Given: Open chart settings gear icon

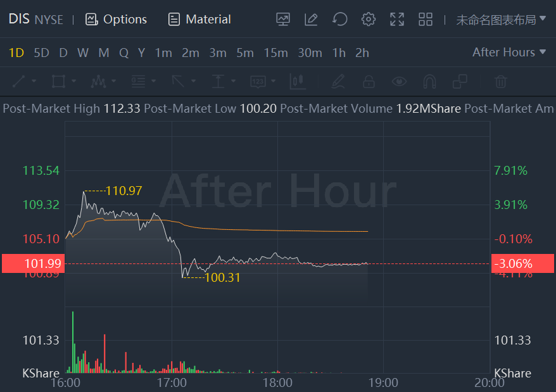Looking at the screenshot, I should (369, 20).
